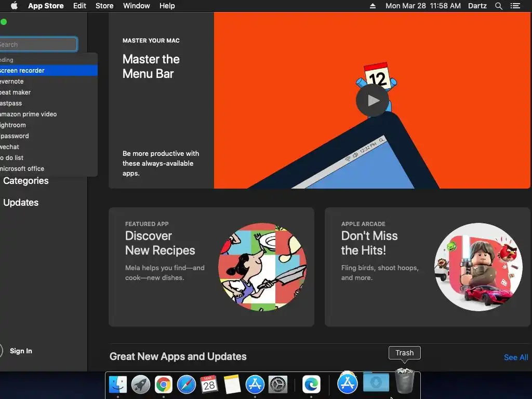This screenshot has height=399, width=532.
Task: Open the Edit menu
Action: (x=79, y=6)
